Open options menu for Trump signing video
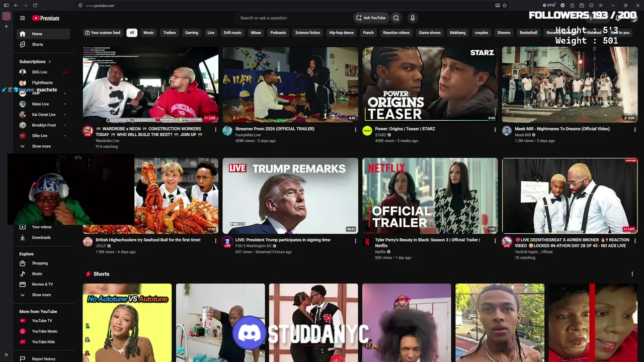The height and width of the screenshot is (362, 644). 355,241
